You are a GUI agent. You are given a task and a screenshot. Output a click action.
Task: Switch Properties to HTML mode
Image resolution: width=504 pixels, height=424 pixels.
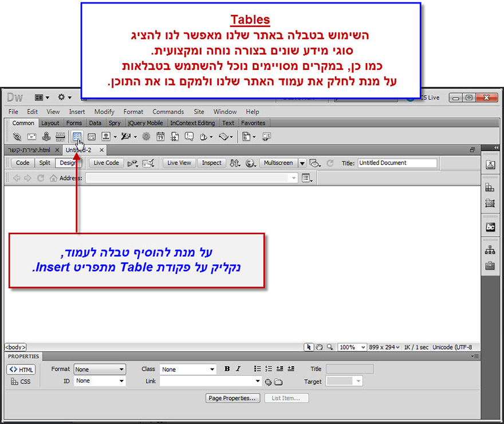pyautogui.click(x=21, y=370)
